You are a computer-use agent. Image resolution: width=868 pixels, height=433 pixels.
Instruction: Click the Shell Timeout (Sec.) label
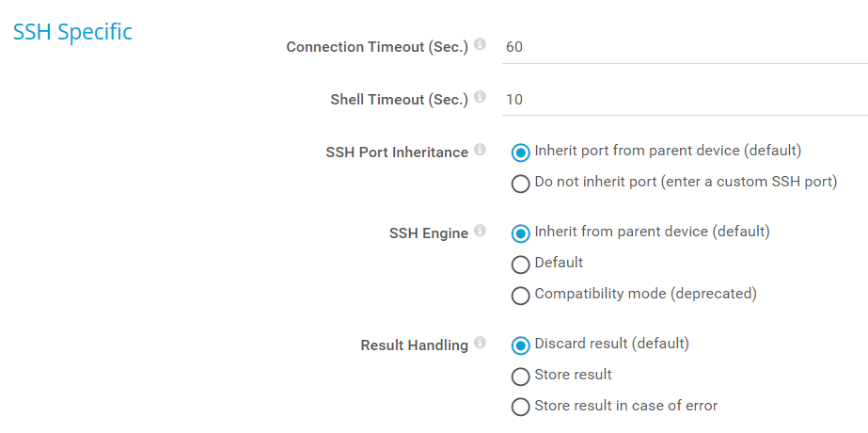click(x=399, y=100)
